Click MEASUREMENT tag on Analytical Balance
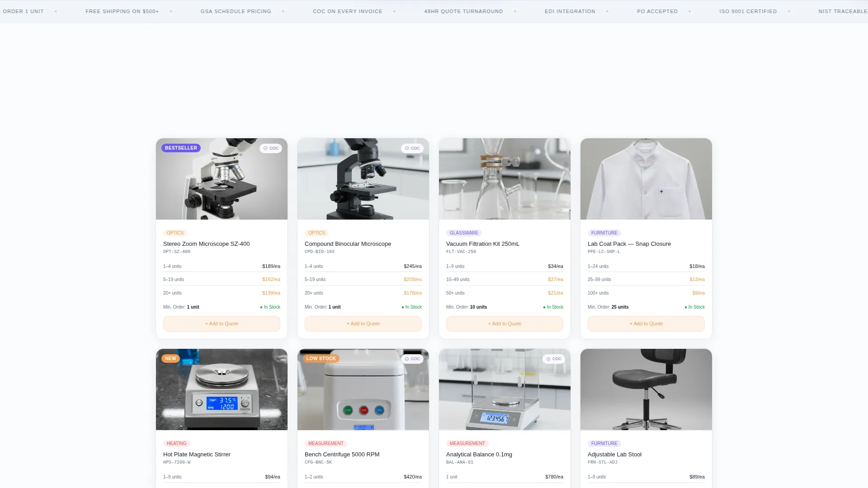 click(467, 443)
